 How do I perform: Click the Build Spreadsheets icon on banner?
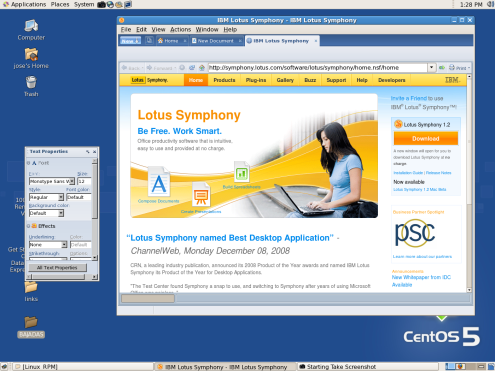242,172
